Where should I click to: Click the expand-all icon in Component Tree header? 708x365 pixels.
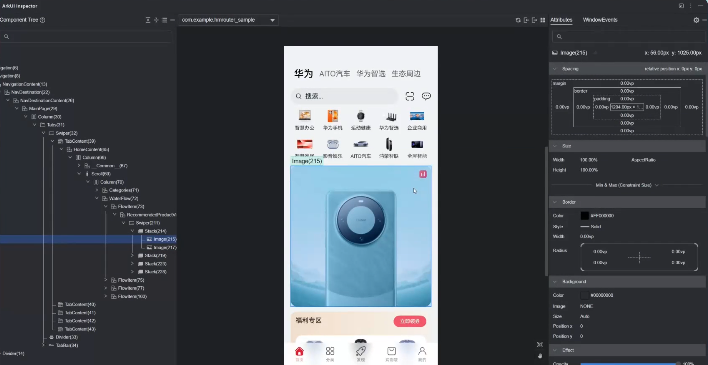[148, 20]
